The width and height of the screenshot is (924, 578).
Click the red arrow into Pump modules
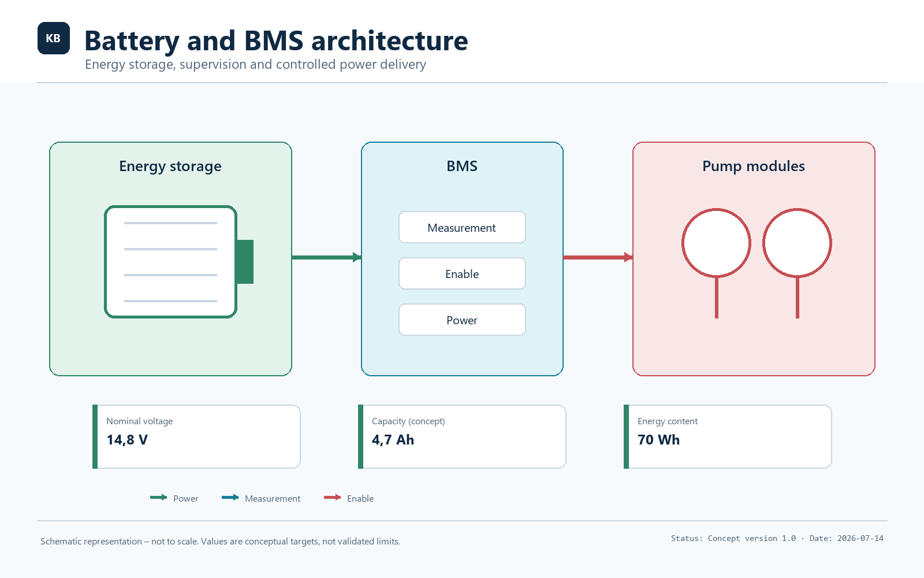pos(598,257)
